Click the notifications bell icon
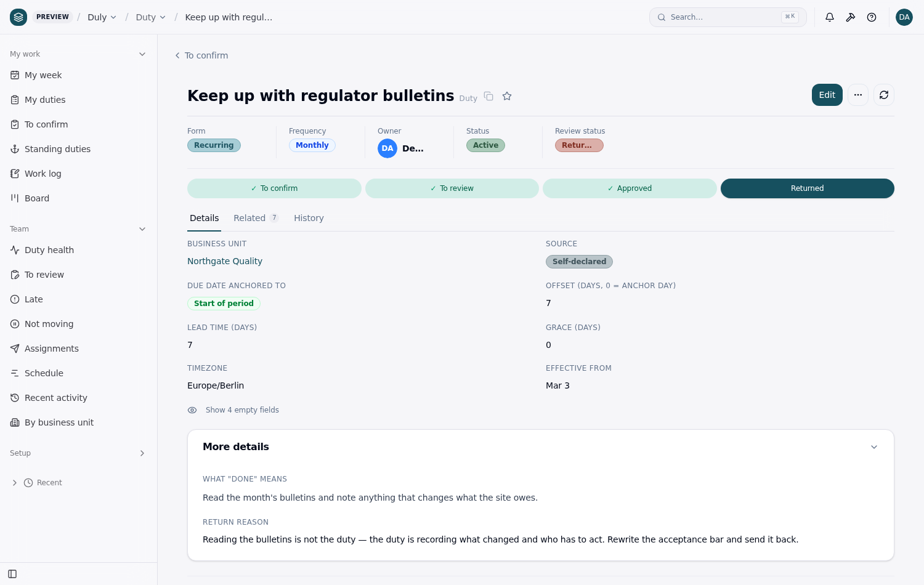This screenshot has height=585, width=924. (x=830, y=17)
